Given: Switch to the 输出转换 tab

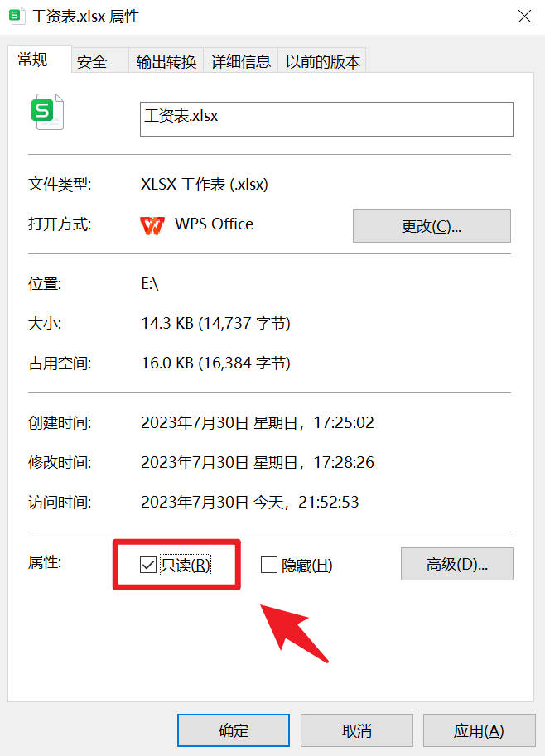Looking at the screenshot, I should point(166,62).
